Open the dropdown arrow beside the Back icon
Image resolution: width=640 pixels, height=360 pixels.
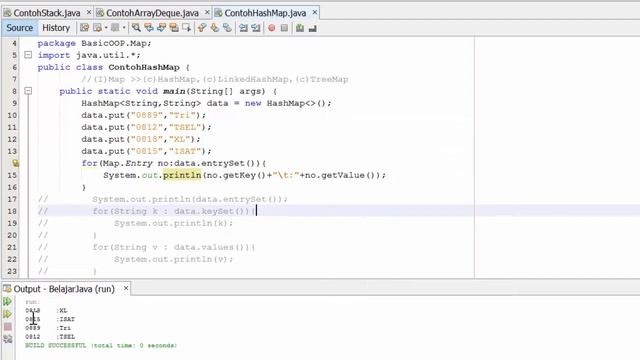click(106, 28)
